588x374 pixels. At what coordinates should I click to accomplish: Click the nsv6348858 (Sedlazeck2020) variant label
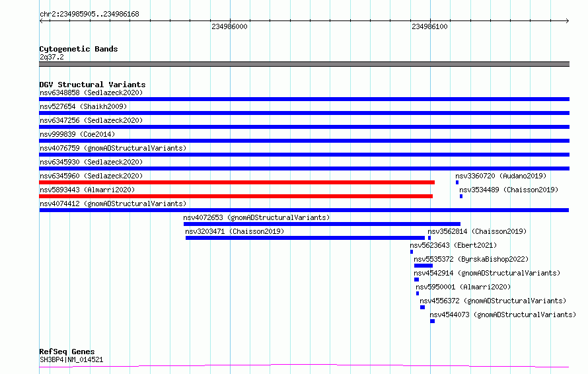click(x=91, y=93)
